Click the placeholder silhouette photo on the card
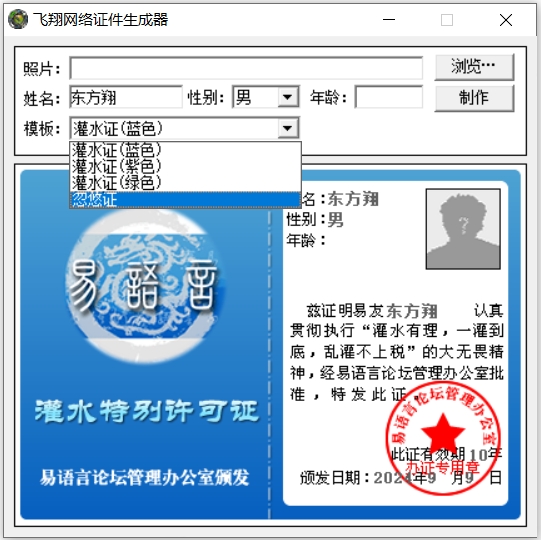 tap(463, 229)
